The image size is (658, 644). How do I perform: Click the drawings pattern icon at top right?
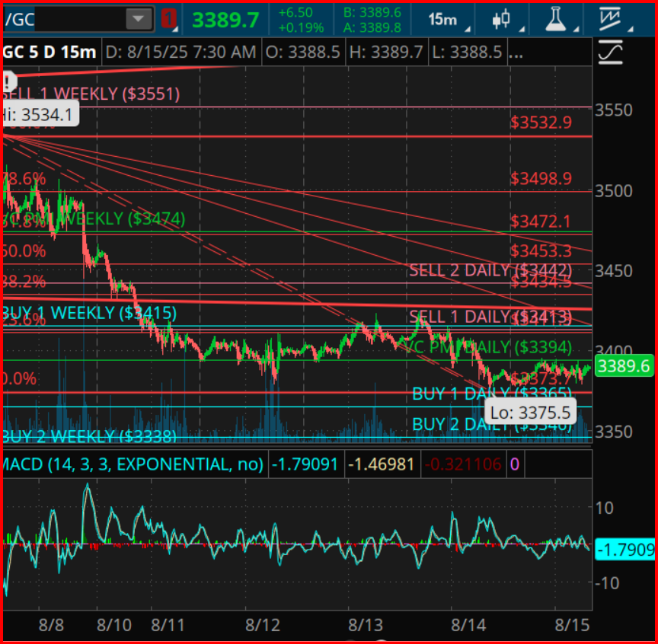[x=610, y=19]
